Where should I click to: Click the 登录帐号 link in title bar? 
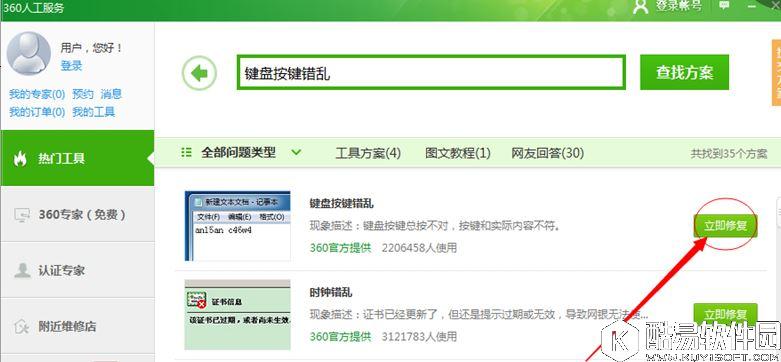click(678, 6)
